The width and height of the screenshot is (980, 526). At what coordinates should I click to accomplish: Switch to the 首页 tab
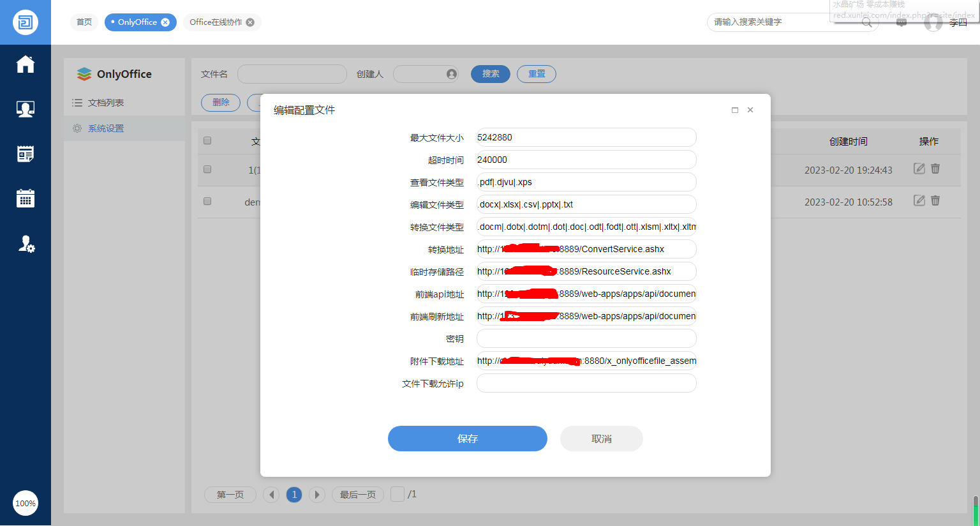point(84,22)
